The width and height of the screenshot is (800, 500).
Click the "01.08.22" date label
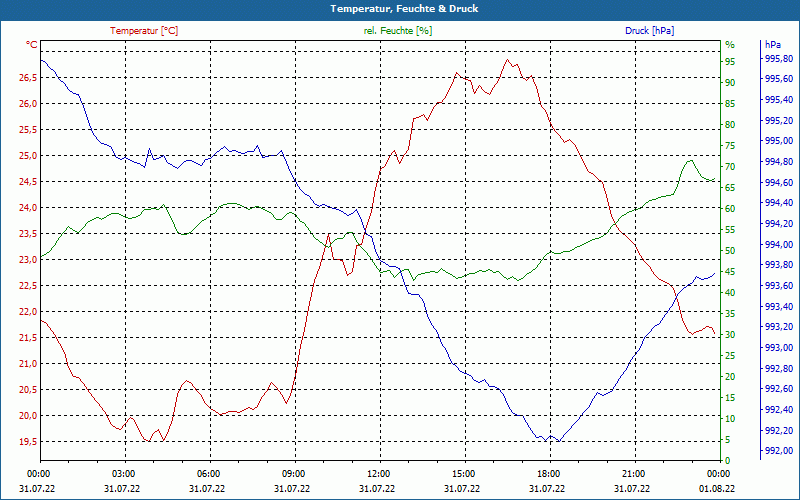718,489
